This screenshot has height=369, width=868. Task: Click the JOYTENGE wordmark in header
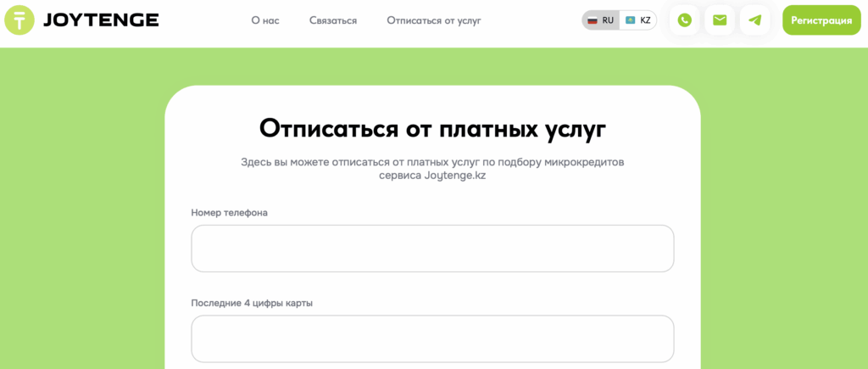pos(100,20)
